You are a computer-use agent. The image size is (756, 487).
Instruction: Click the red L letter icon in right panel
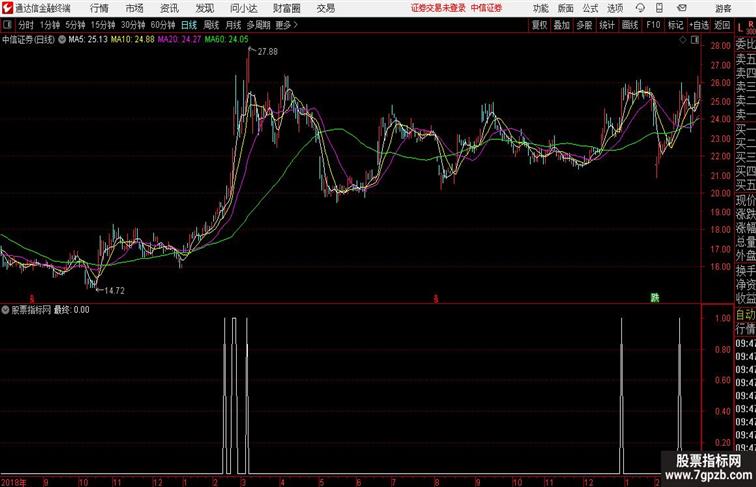coord(740,29)
